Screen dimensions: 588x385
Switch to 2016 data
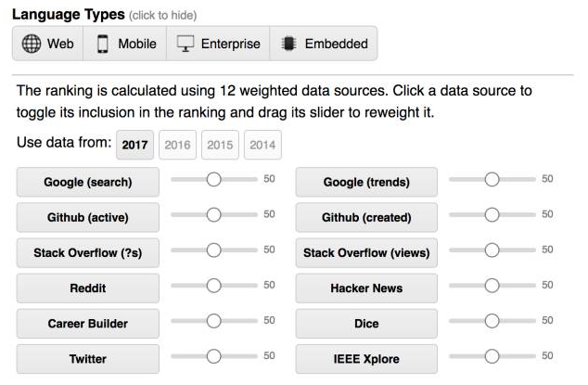[177, 145]
